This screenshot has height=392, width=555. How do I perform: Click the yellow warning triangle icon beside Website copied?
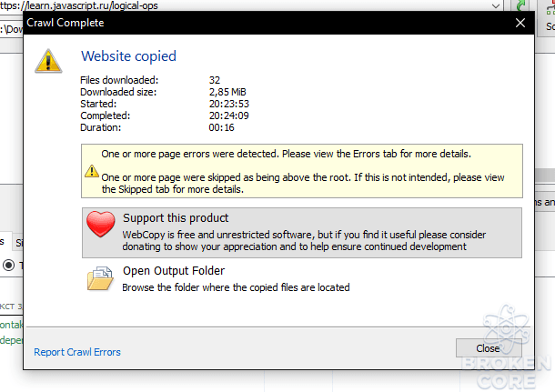[x=48, y=61]
